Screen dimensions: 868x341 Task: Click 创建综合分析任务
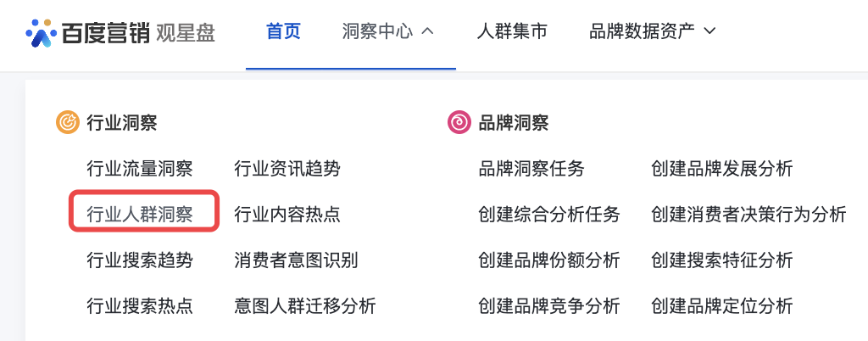click(549, 215)
